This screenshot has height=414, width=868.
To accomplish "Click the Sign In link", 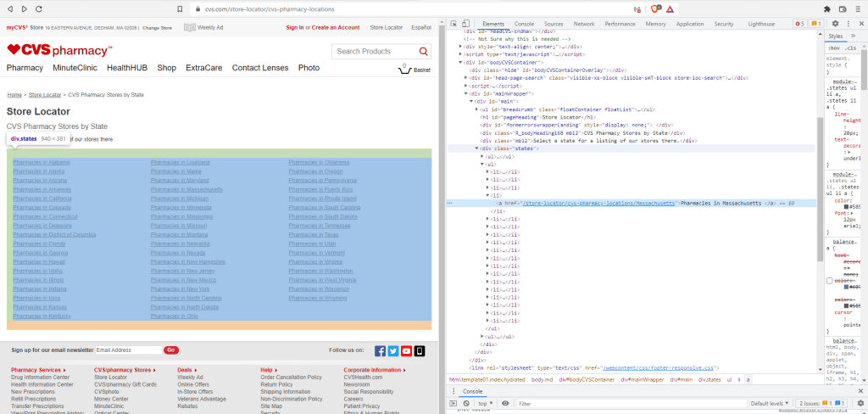I will [x=295, y=27].
